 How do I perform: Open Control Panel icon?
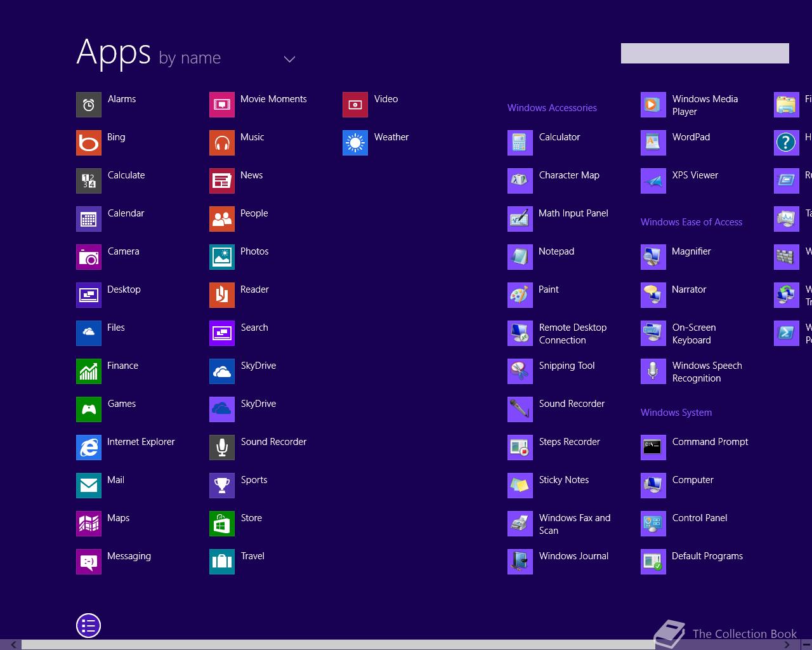coord(653,524)
